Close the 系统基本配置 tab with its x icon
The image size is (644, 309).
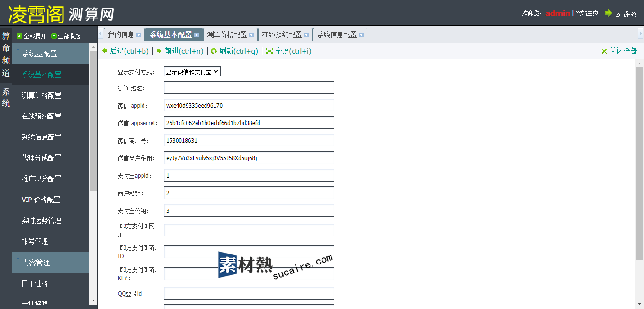(x=197, y=35)
